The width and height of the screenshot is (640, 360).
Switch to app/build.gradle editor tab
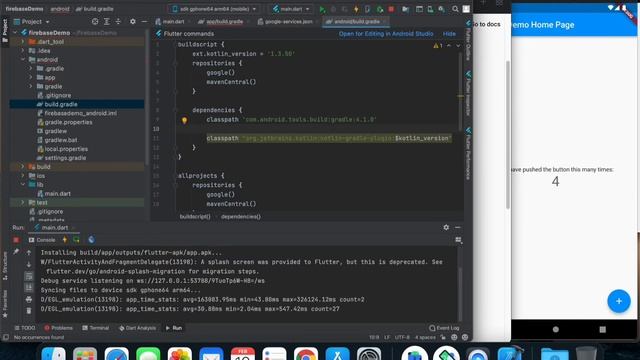click(222, 22)
